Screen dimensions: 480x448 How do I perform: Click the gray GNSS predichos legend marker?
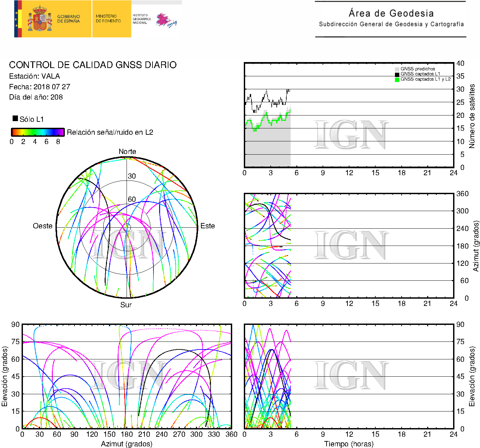click(x=397, y=69)
